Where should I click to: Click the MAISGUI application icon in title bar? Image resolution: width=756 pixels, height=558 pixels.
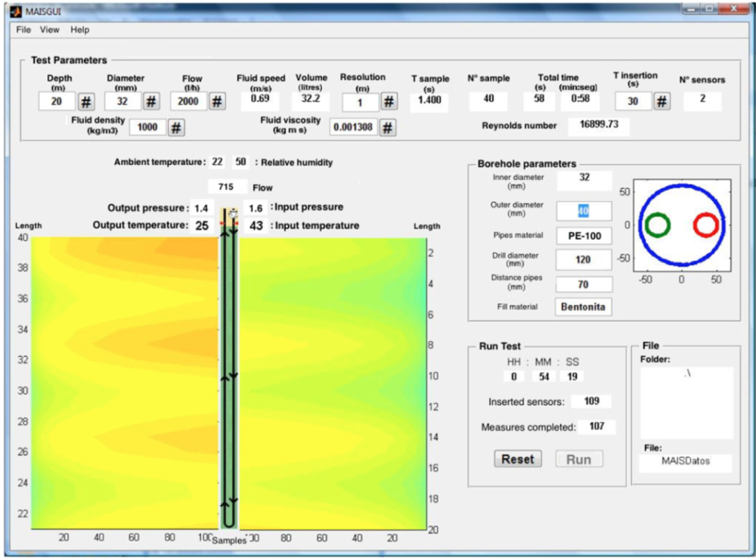[x=16, y=11]
